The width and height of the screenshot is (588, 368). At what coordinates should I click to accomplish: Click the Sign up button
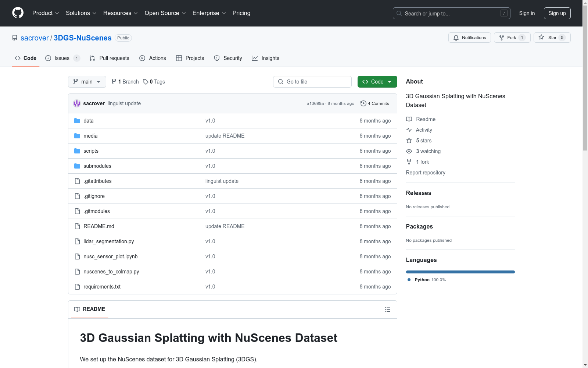click(557, 13)
